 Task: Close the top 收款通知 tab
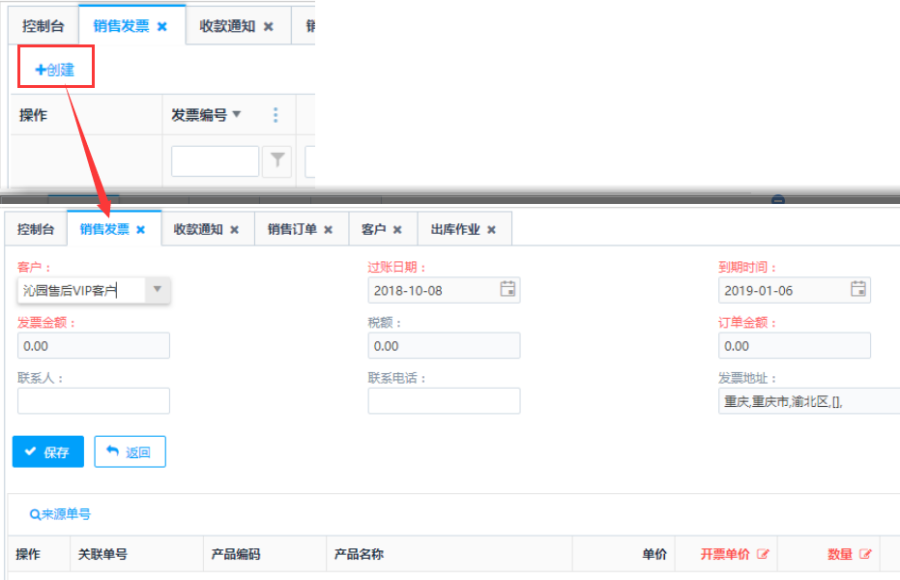(x=268, y=27)
